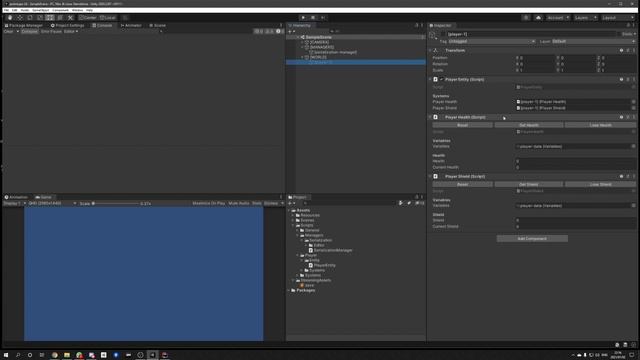Click the Project panel add plus icon
Image resolution: width=640 pixels, height=360 pixels.
pos(291,203)
